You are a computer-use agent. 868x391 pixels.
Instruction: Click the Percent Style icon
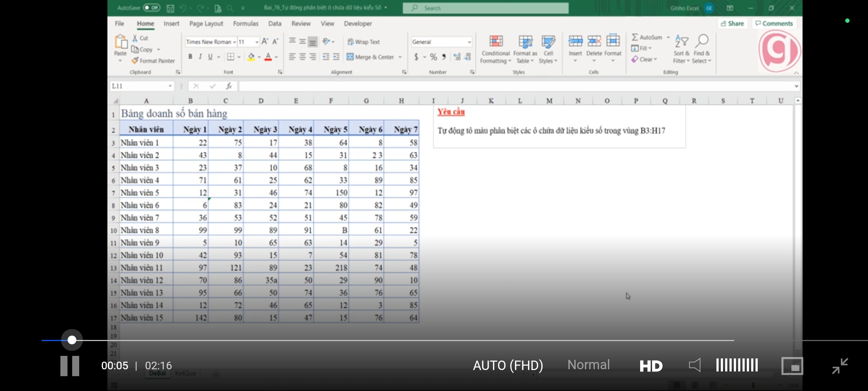click(x=433, y=57)
